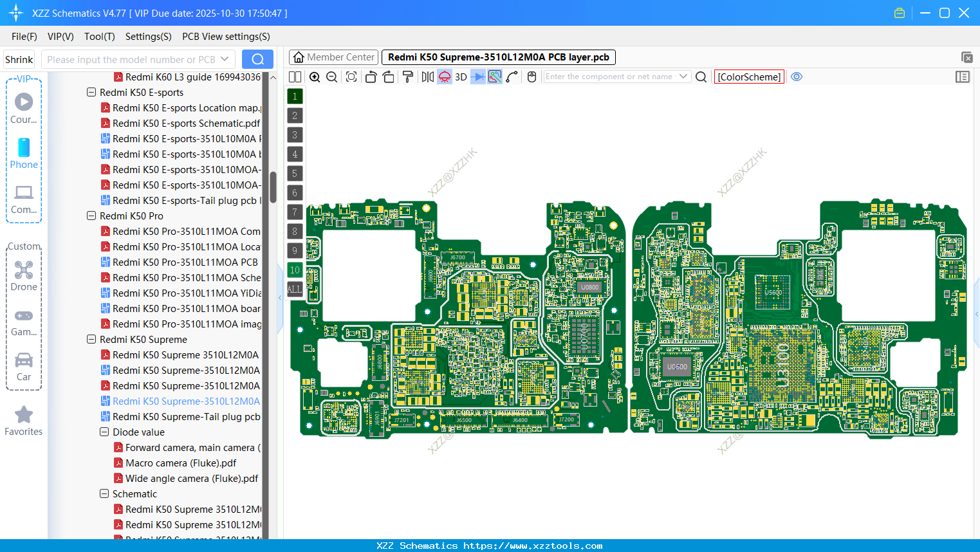Toggle the blue diode marker tool
The width and height of the screenshot is (980, 552).
pyautogui.click(x=478, y=77)
